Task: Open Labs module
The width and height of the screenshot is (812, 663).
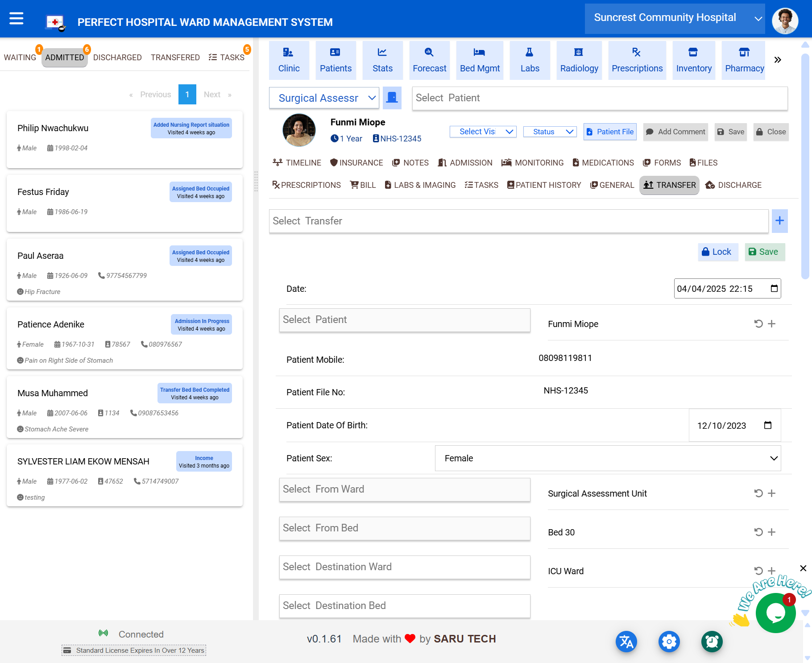Action: [x=530, y=60]
